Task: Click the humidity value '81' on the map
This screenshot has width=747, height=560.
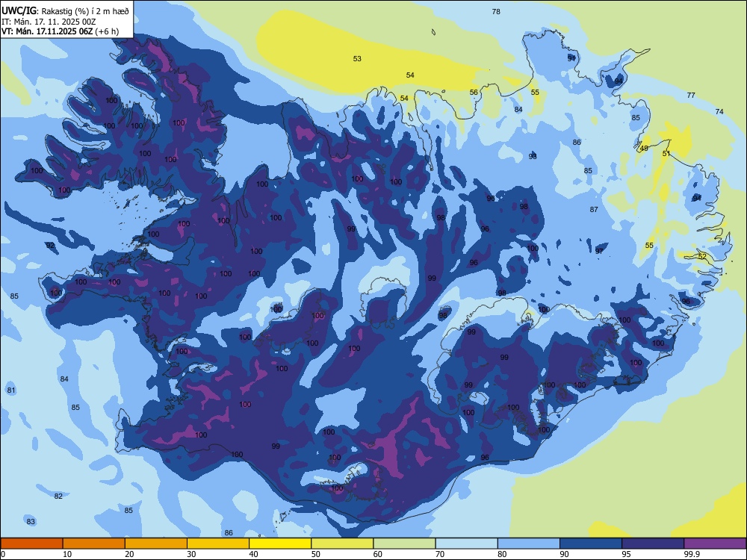Action: click(11, 391)
